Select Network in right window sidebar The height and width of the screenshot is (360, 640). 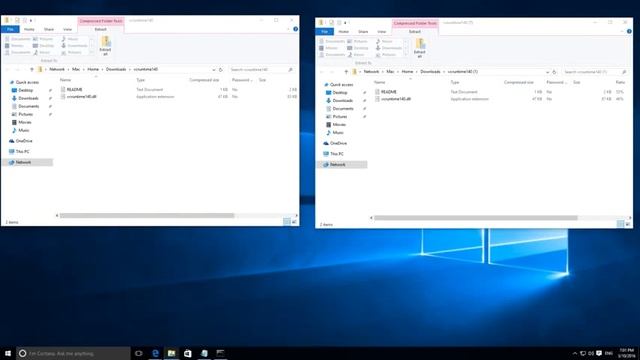[342, 165]
